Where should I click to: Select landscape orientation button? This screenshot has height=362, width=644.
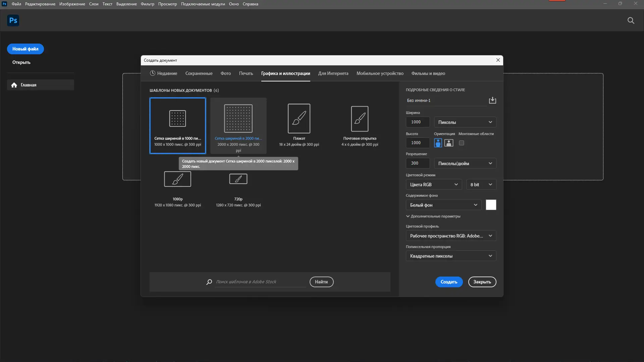[448, 143]
